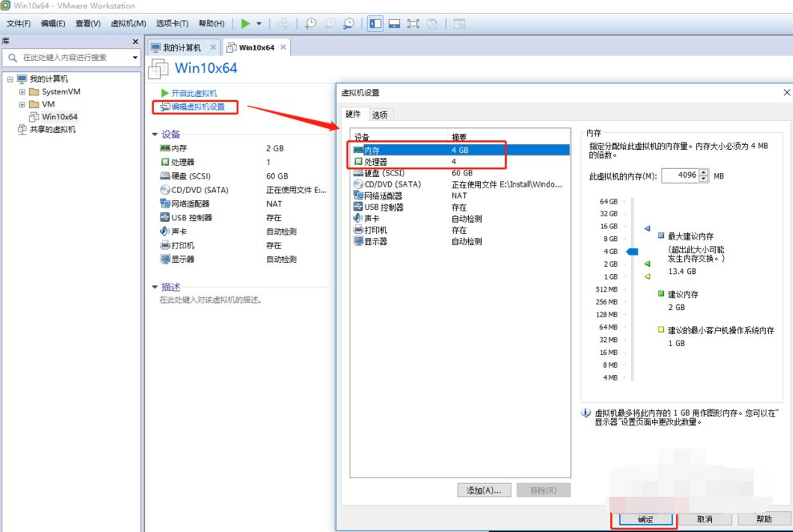Click the memory slider handle at 4 GB
Image resolution: width=793 pixels, height=532 pixels.
[632, 252]
